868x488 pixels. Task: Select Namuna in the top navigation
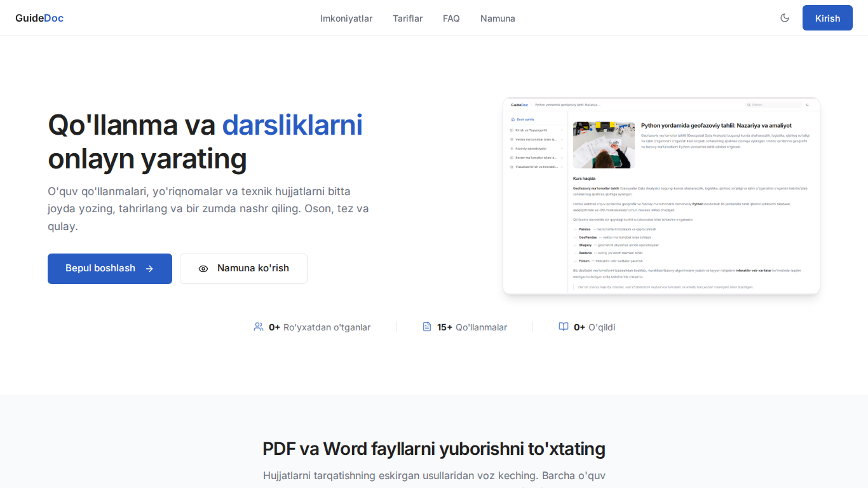click(498, 18)
